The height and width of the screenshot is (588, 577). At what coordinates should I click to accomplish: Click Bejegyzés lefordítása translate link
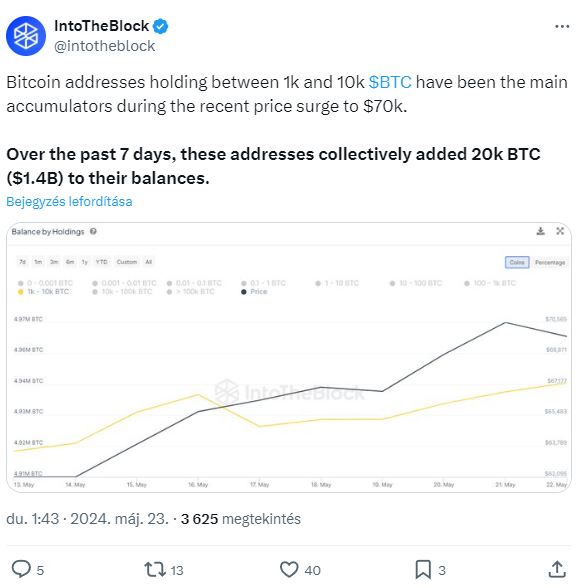(69, 201)
